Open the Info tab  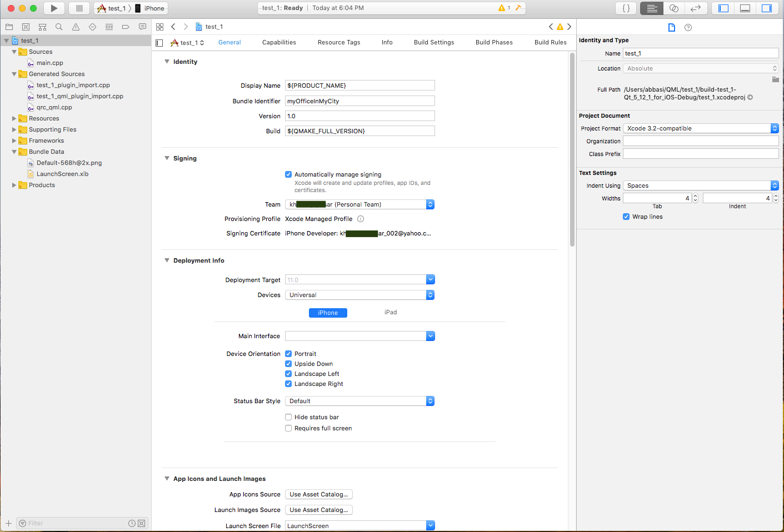387,42
